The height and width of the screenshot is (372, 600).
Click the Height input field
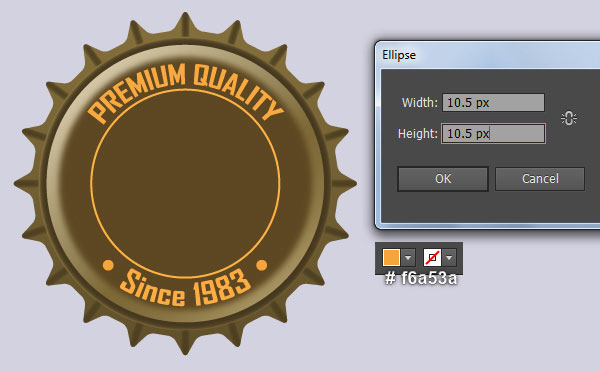click(493, 134)
